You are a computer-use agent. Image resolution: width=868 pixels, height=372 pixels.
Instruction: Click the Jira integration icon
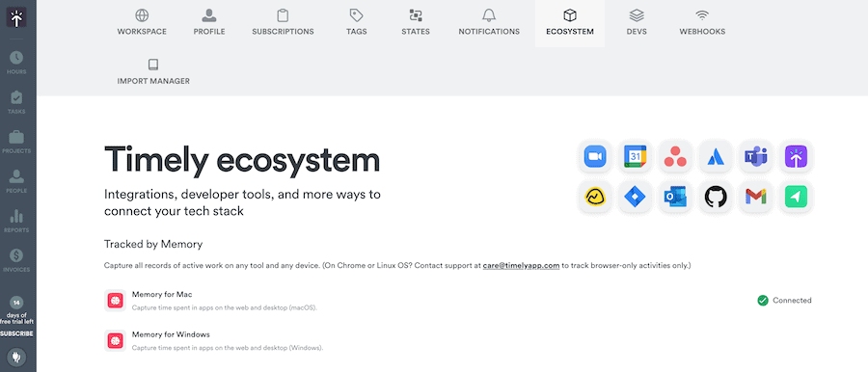point(635,197)
